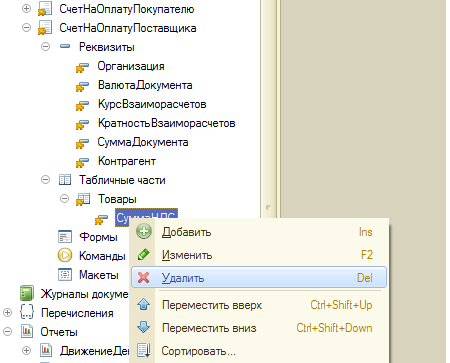Expand the ДвижениеДе report node
The height and width of the screenshot is (363, 450).
(x=26, y=351)
